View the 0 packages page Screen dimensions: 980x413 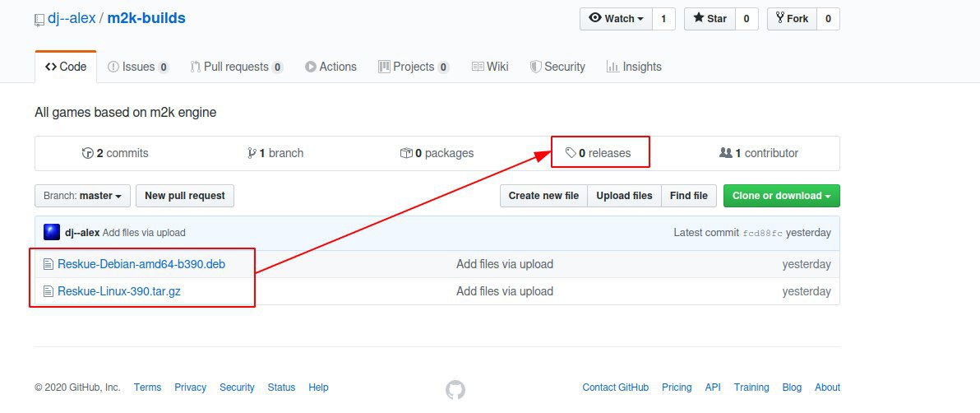coord(437,153)
